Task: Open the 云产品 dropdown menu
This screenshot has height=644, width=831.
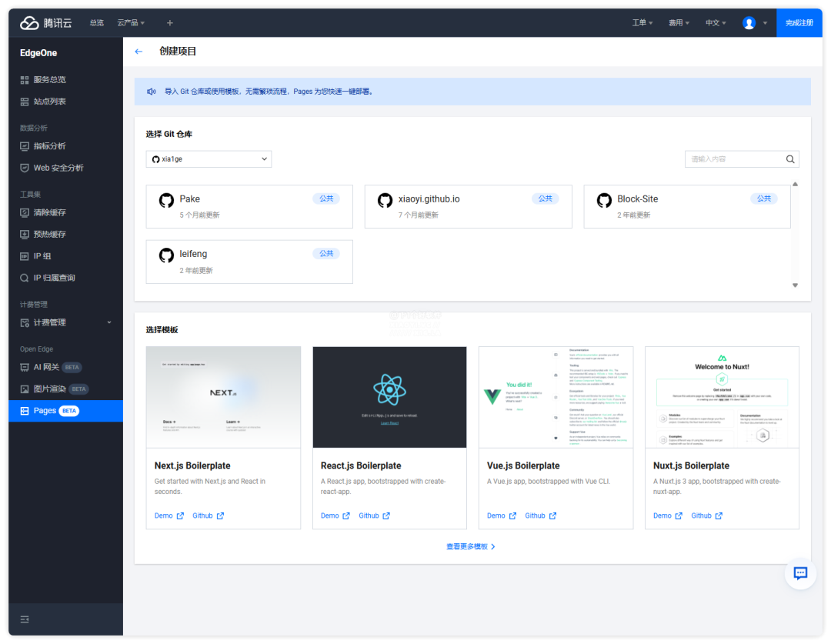Action: 131,23
